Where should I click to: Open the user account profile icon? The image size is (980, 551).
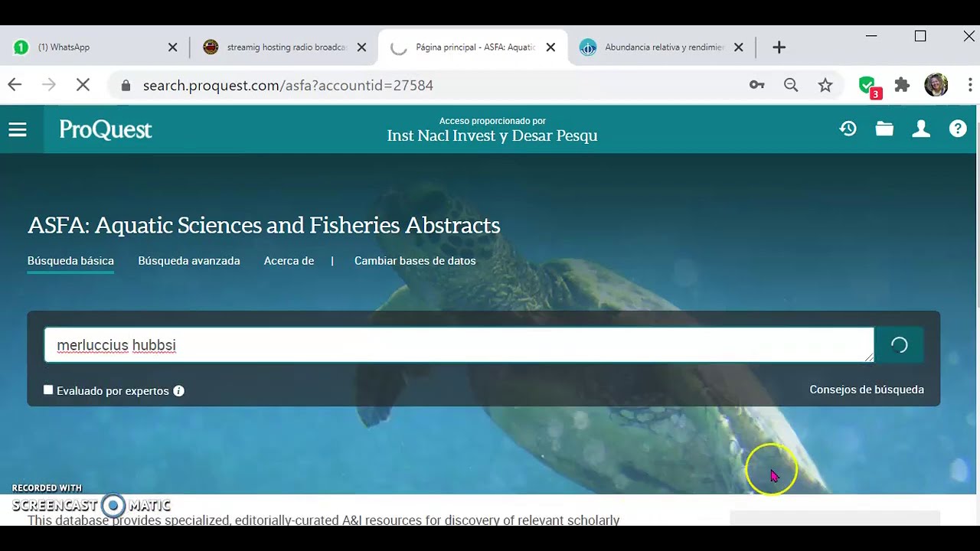click(x=921, y=129)
